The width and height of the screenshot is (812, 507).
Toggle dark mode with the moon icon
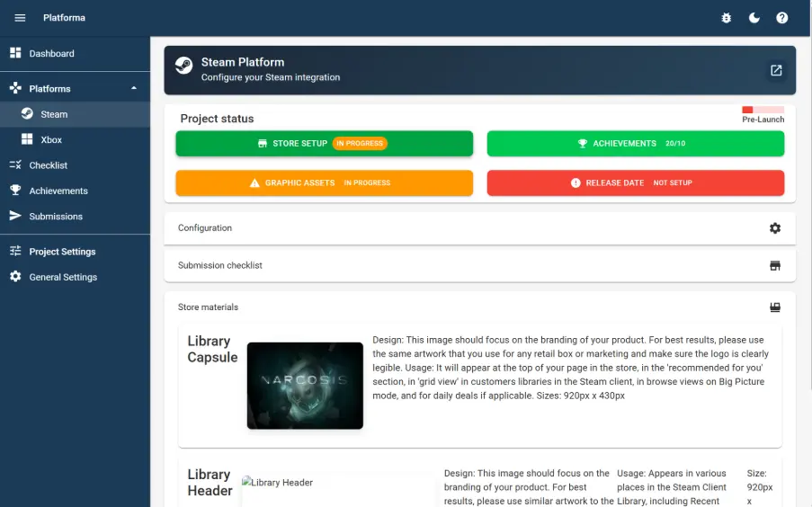[x=754, y=18]
